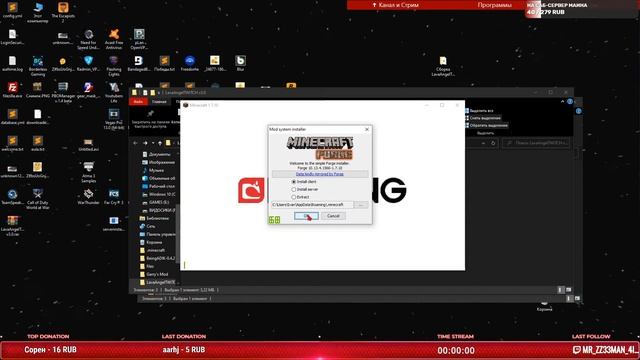Select Сеть in Explorer sidebar

point(147,226)
